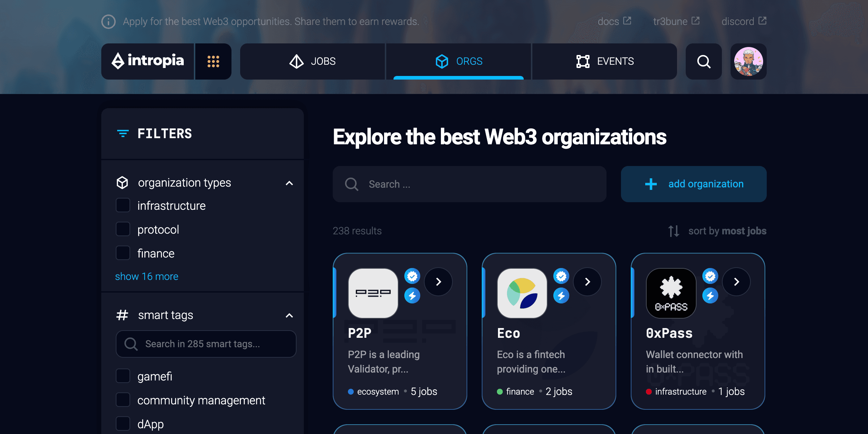This screenshot has width=868, height=434.
Task: Open P2P organization arrow button
Action: tap(438, 282)
